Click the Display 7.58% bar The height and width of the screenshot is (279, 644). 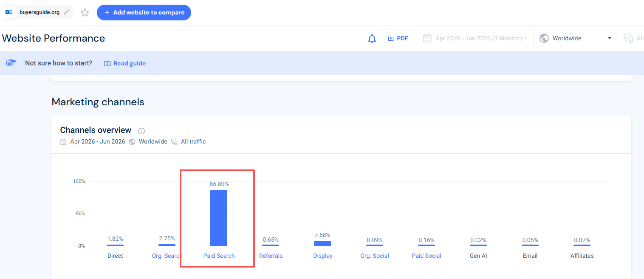tap(322, 243)
